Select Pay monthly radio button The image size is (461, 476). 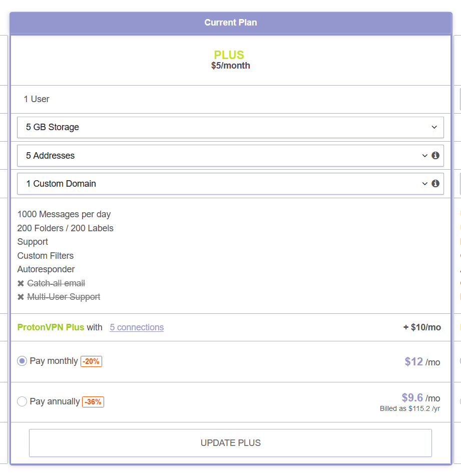[22, 361]
